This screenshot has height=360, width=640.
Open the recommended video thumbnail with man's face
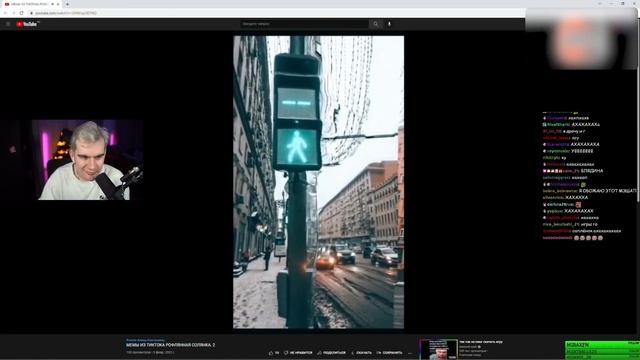click(x=438, y=349)
